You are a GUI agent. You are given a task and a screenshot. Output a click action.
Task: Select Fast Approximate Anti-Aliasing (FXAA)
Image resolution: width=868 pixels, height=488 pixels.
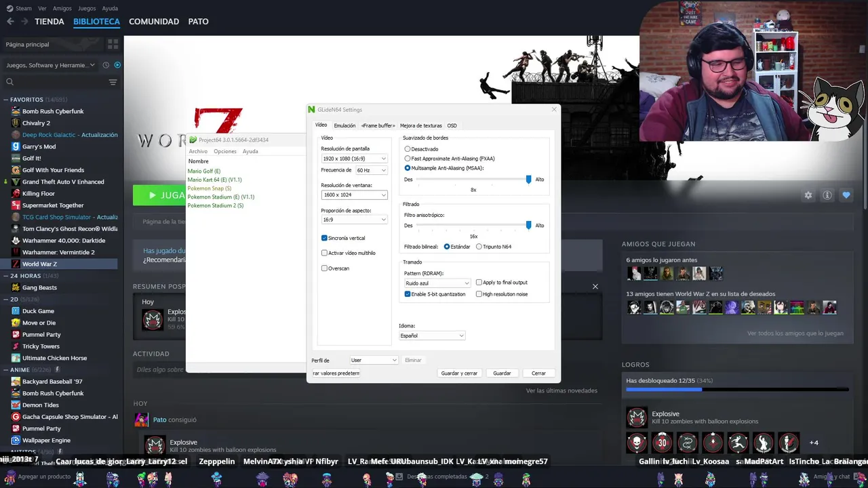click(x=408, y=159)
